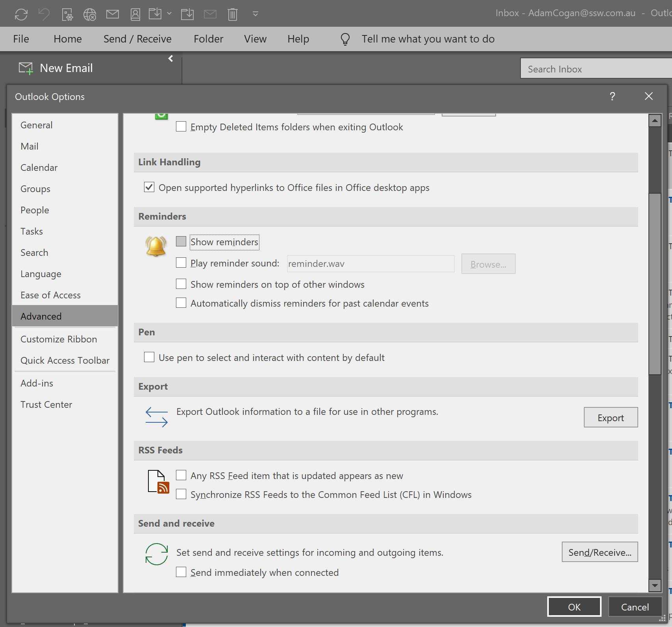Open the Address Book icon in toolbar
This screenshot has height=627, width=672.
pyautogui.click(x=135, y=15)
